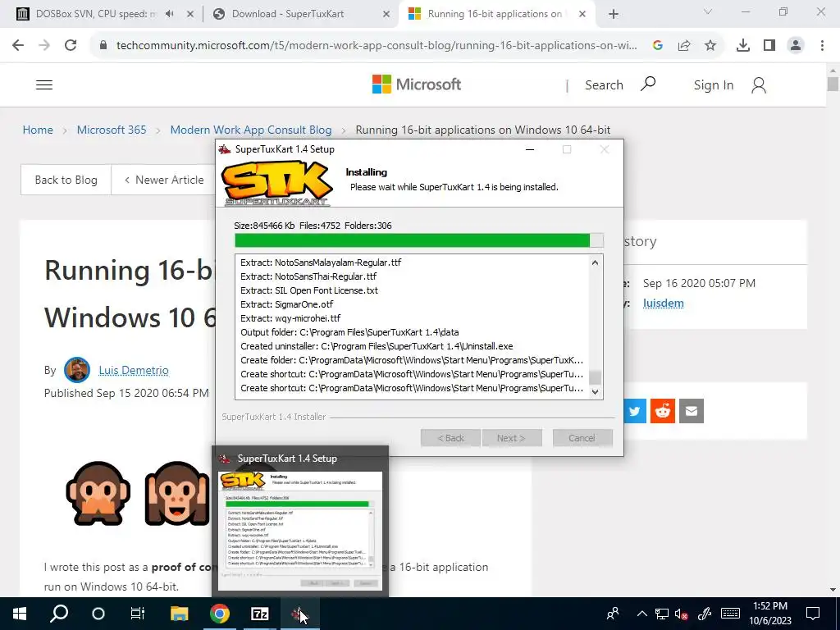Mute the DOSBox tab audio icon
This screenshot has height=630, width=840.
tap(169, 14)
